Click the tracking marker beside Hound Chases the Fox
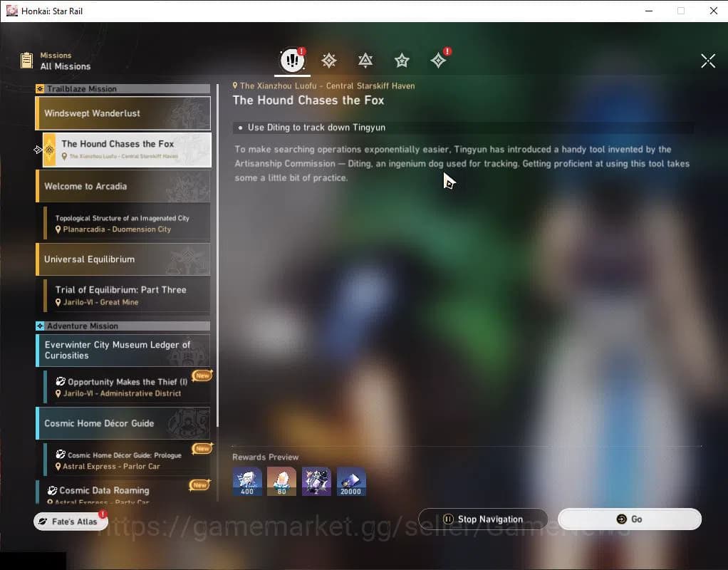The image size is (728, 570). pyautogui.click(x=38, y=150)
